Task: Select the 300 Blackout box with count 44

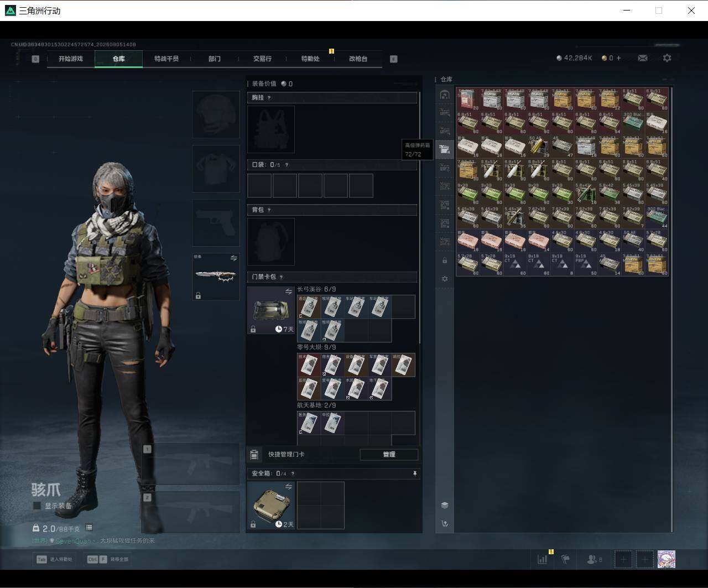Action: click(x=657, y=217)
